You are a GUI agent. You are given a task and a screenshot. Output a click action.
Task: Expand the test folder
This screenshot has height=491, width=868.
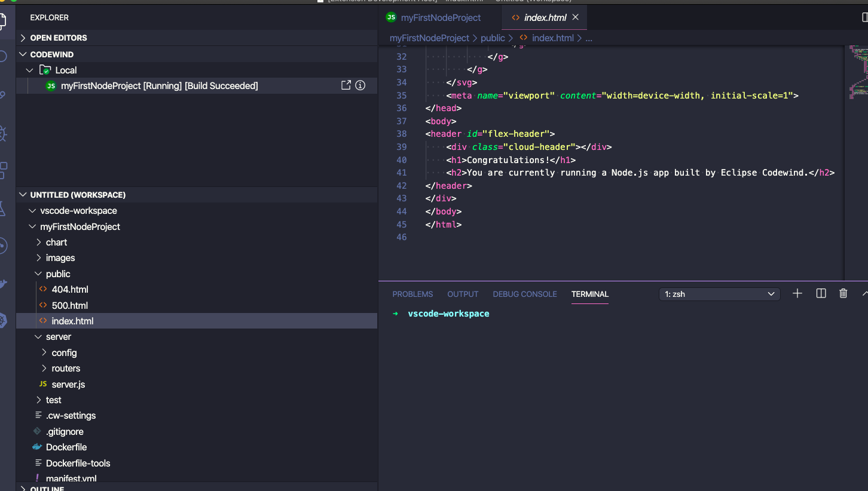click(x=39, y=400)
